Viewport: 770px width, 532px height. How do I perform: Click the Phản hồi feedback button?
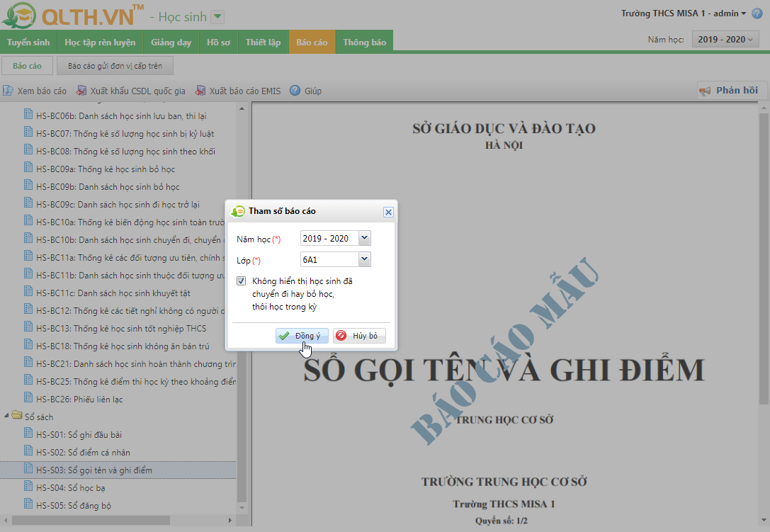(x=732, y=91)
